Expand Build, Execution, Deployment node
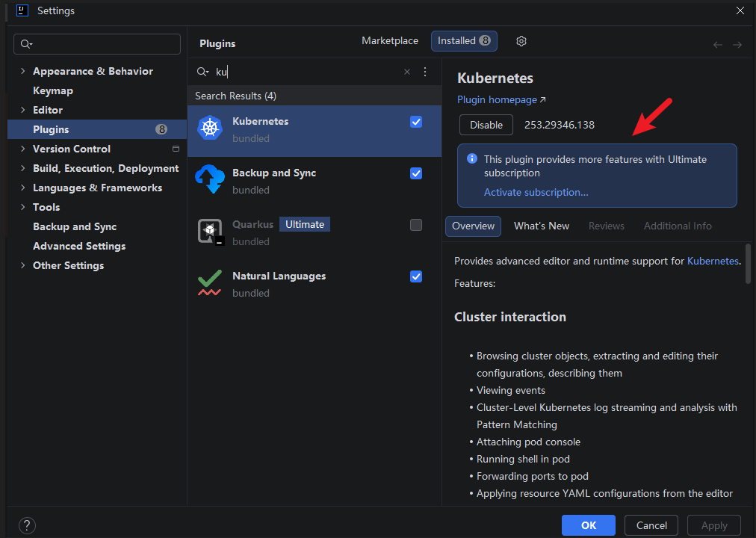 point(22,168)
